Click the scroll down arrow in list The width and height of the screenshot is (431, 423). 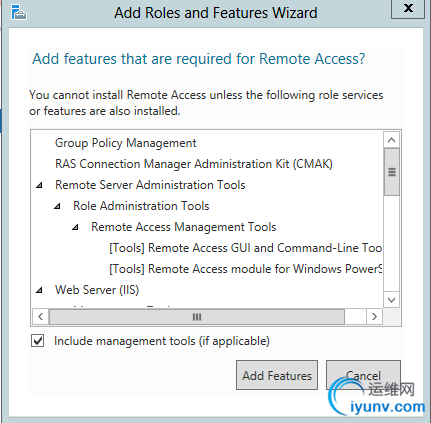click(x=392, y=300)
